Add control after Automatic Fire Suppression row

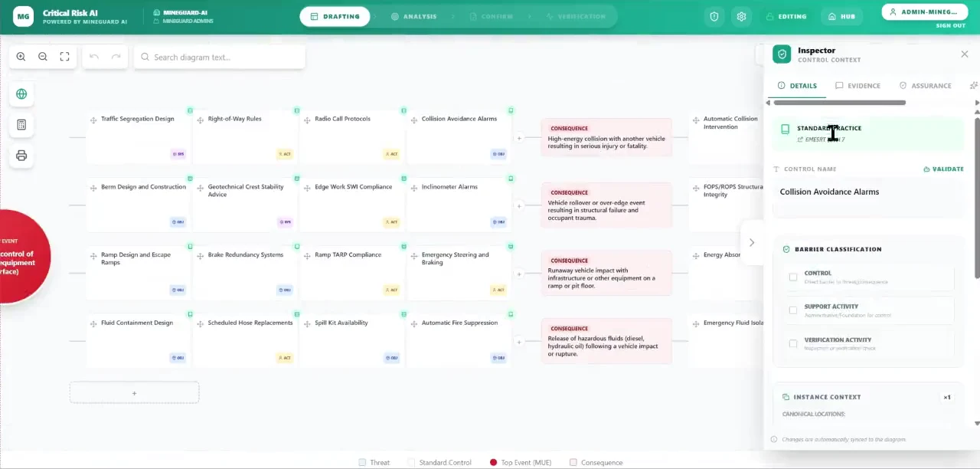(x=519, y=342)
